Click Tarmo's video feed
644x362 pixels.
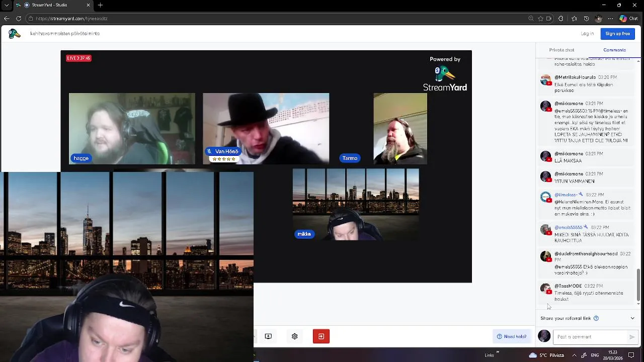point(400,128)
